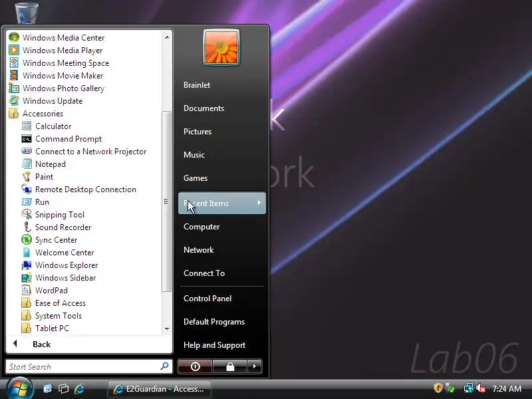This screenshot has height=399, width=532.
Task: Click the Windows Update icon
Action: coord(14,101)
